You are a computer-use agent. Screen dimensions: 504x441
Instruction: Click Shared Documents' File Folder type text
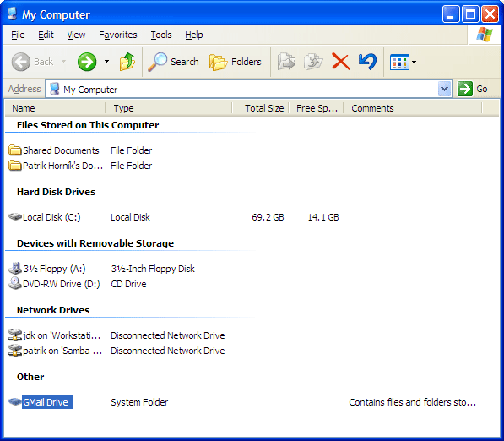point(131,150)
